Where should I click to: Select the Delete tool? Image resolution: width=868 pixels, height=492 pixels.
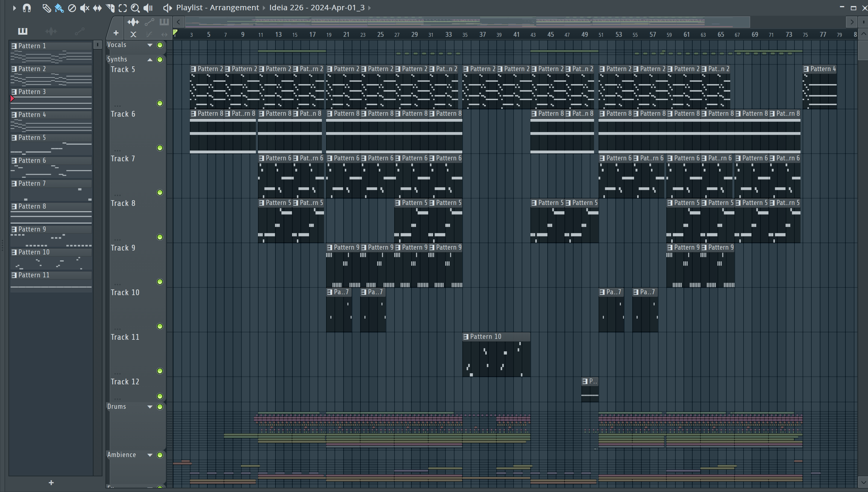pos(72,8)
